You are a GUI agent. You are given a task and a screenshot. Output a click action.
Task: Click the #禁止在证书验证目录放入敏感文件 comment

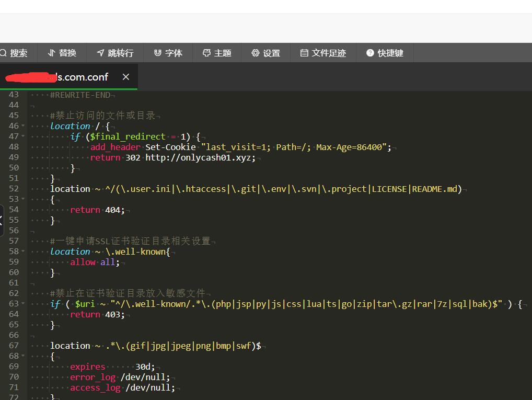(x=128, y=293)
